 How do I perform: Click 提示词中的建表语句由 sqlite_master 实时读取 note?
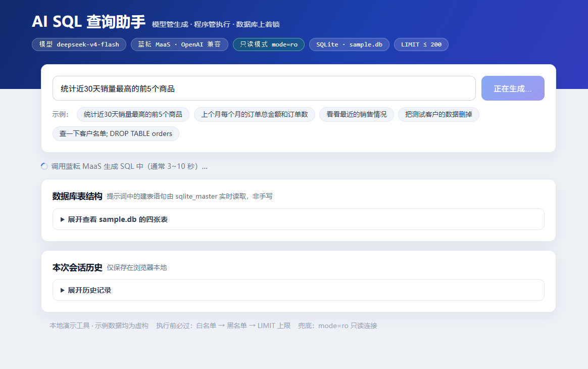click(189, 196)
